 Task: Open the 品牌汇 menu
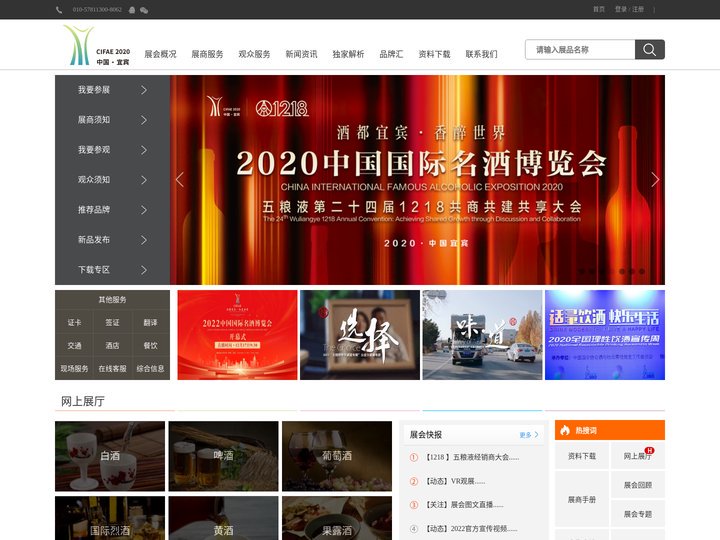pos(391,54)
